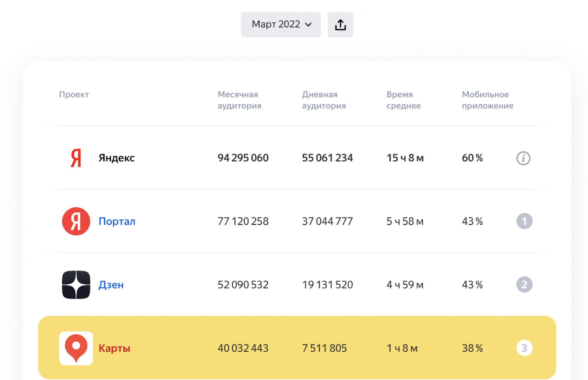The height and width of the screenshot is (380, 588).
Task: Click the info icon in Яндекс row
Action: pyautogui.click(x=523, y=158)
